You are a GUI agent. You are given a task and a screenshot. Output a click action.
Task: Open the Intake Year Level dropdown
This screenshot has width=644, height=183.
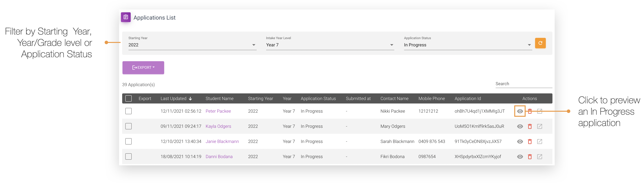tap(330, 45)
